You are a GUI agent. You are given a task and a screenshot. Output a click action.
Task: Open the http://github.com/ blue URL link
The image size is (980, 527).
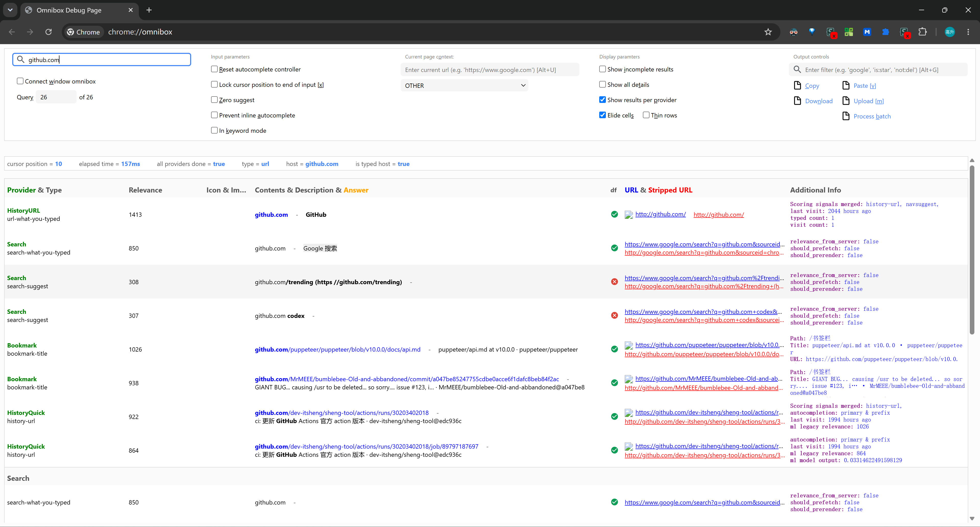pos(660,214)
